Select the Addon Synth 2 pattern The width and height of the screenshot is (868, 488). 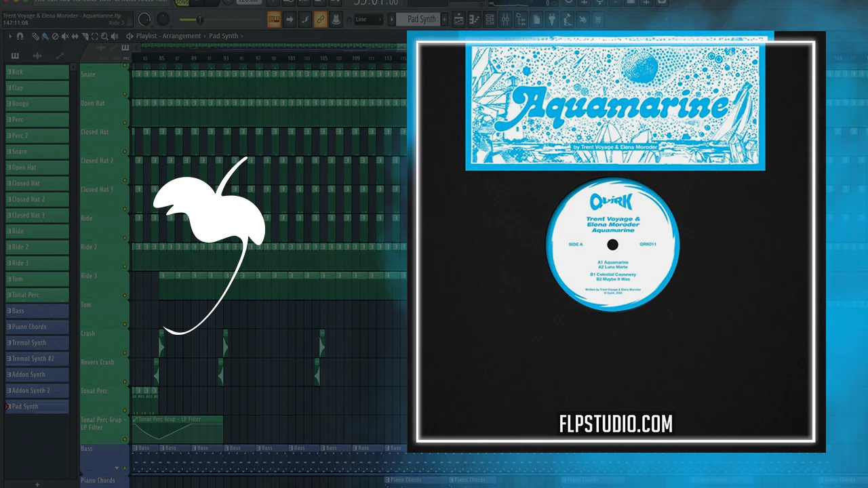tap(37, 390)
